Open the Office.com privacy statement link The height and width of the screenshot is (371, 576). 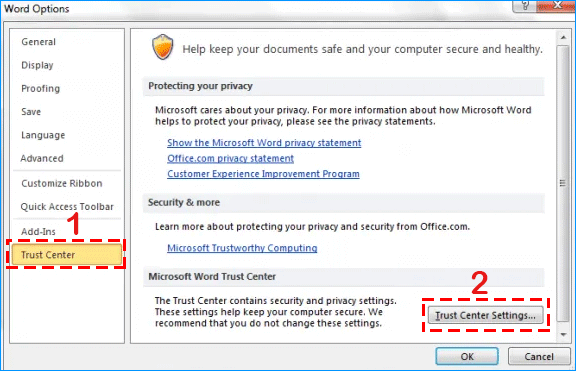tap(230, 158)
